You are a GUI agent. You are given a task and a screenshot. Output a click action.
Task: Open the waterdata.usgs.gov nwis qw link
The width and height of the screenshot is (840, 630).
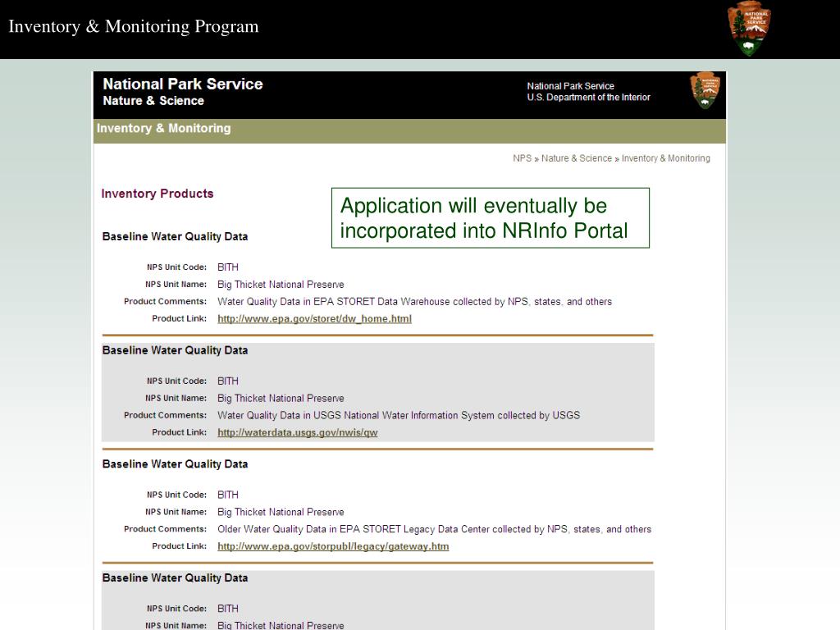point(297,432)
